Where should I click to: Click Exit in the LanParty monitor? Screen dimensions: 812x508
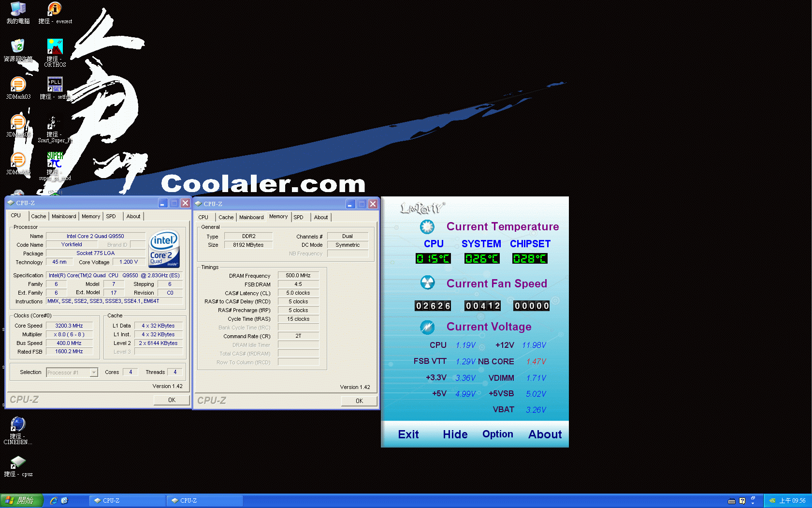408,434
